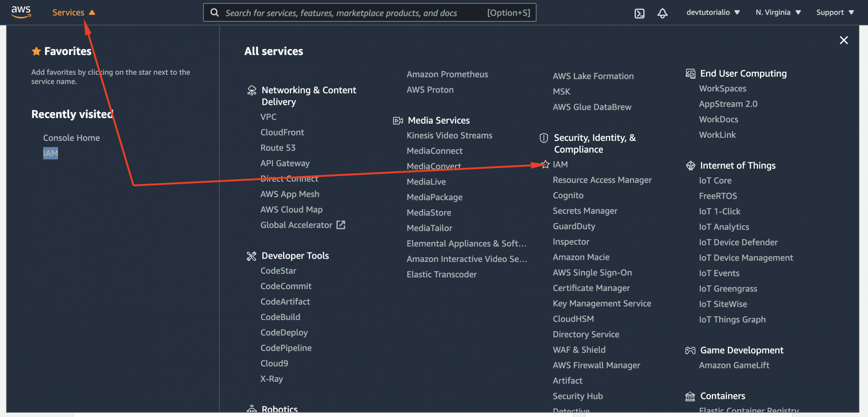868x417 pixels.
Task: Open CodeStar service
Action: pos(278,271)
